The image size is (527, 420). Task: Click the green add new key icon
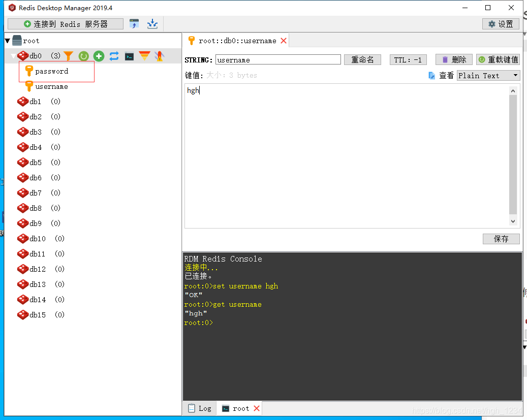click(x=99, y=56)
